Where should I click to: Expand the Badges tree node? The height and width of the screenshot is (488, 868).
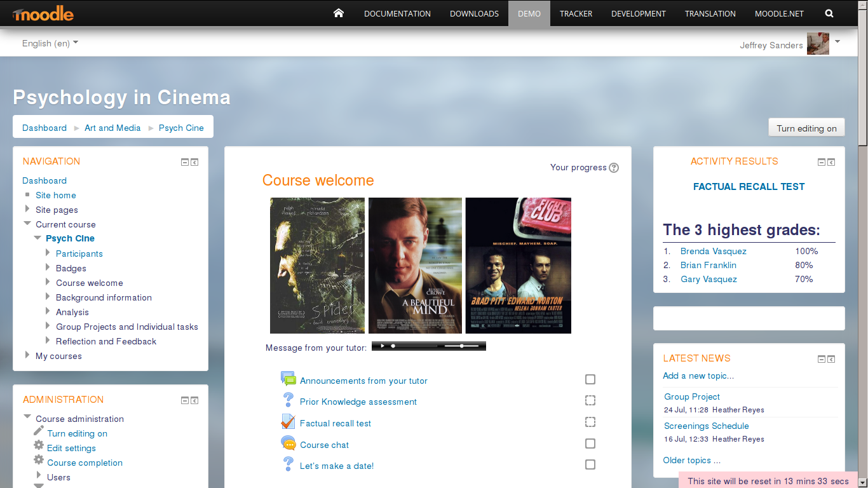[48, 268]
